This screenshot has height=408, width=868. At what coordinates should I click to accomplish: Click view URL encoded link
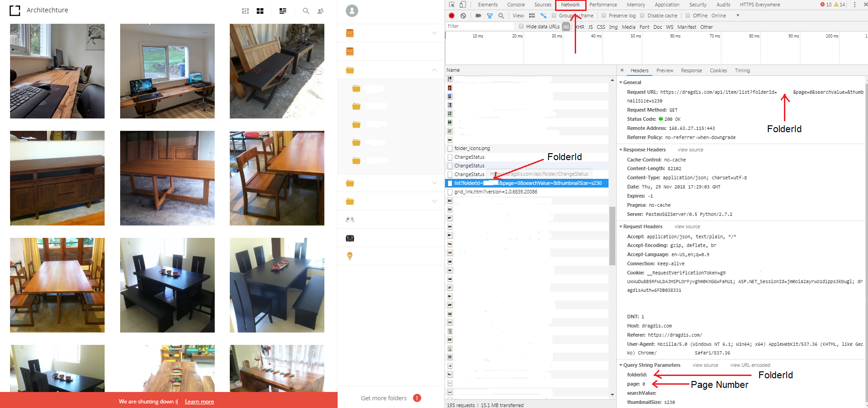[x=750, y=365]
